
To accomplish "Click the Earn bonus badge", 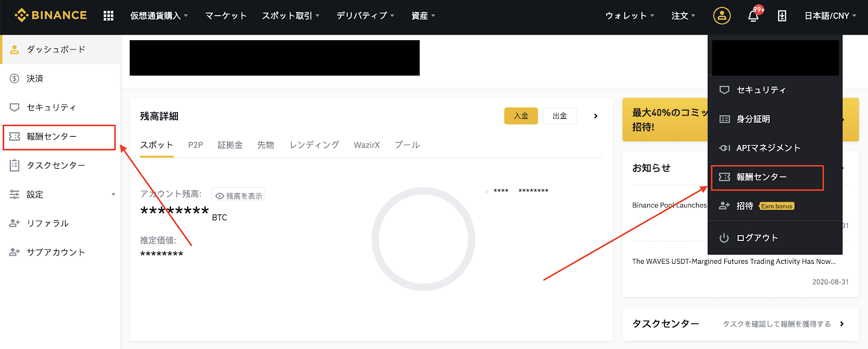I will coord(777,206).
